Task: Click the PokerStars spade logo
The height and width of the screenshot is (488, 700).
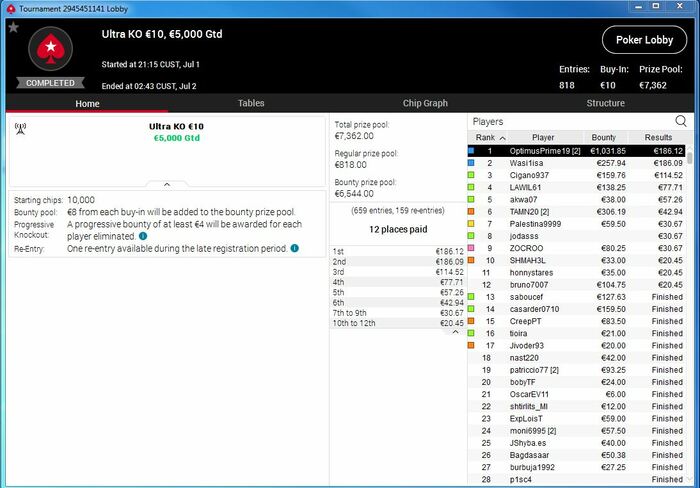Action: point(50,49)
